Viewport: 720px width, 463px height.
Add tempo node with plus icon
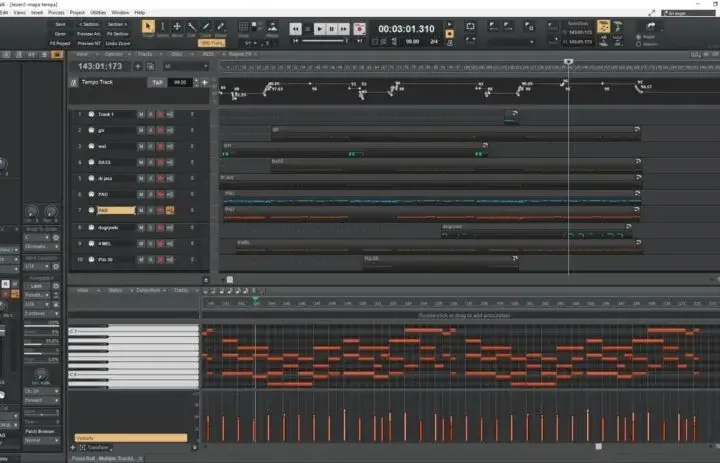pos(204,82)
